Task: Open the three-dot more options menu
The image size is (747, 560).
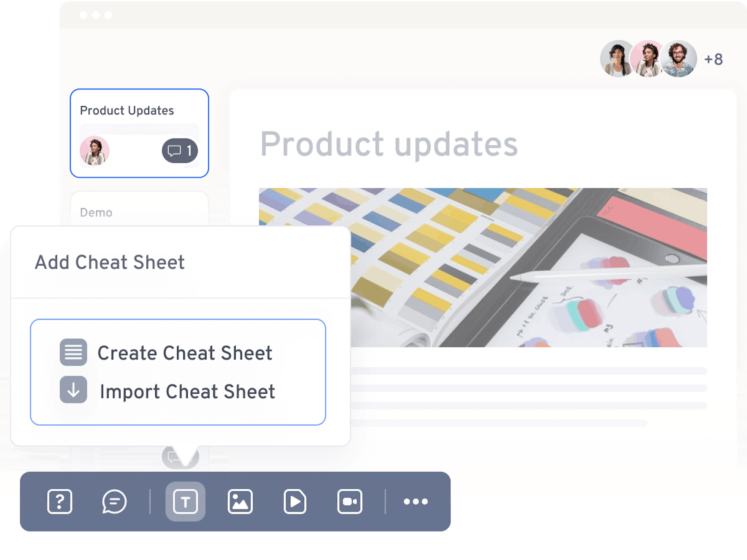Action: [415, 501]
